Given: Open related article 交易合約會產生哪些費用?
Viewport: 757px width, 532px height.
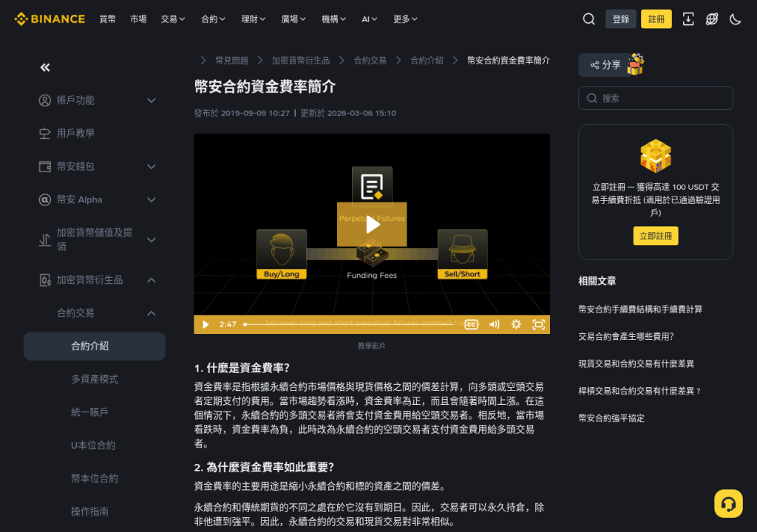Looking at the screenshot, I should [x=625, y=336].
